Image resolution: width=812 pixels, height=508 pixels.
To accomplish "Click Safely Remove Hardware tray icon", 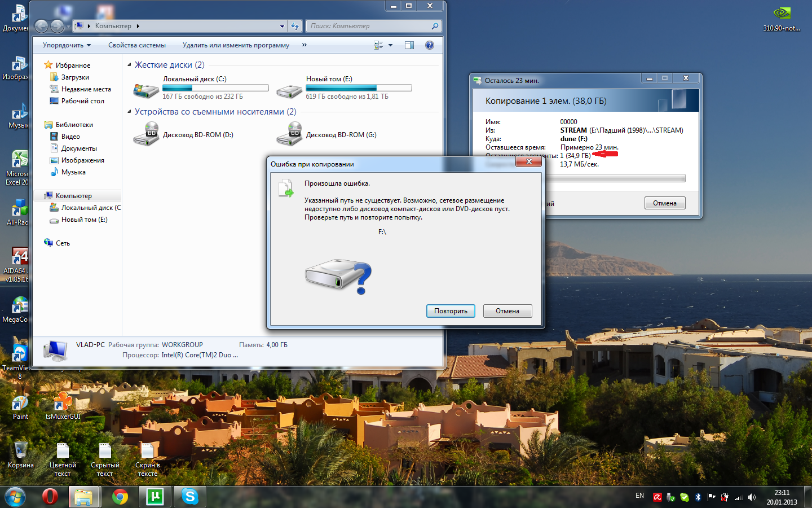I will pos(670,497).
